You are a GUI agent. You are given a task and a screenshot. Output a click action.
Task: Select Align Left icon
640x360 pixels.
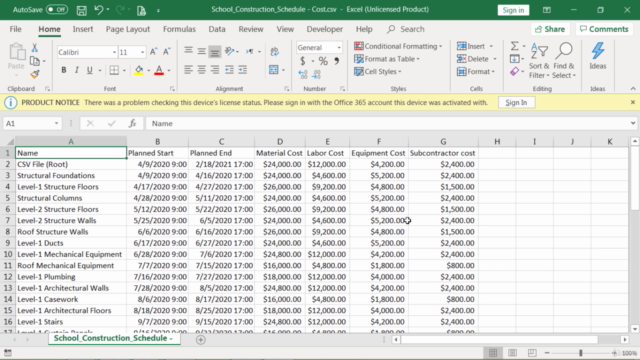click(188, 70)
